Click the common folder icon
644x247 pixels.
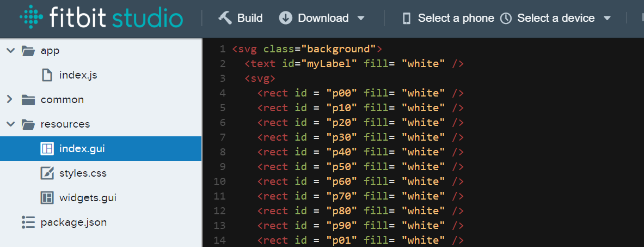pyautogui.click(x=28, y=100)
